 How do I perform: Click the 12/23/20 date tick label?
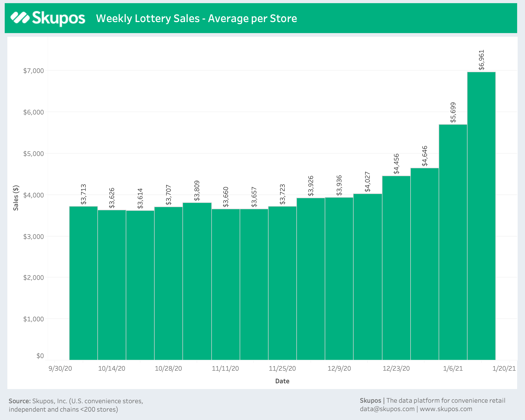point(396,369)
